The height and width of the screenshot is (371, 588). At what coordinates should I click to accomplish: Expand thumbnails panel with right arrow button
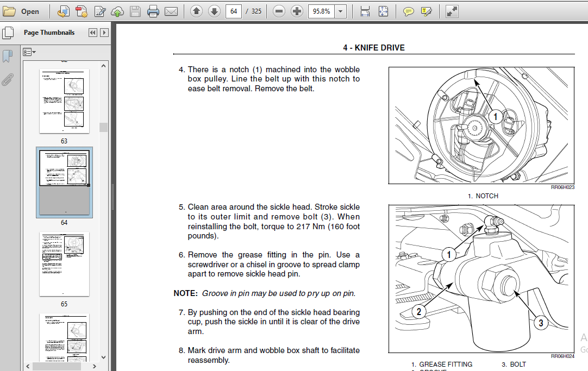point(105,33)
